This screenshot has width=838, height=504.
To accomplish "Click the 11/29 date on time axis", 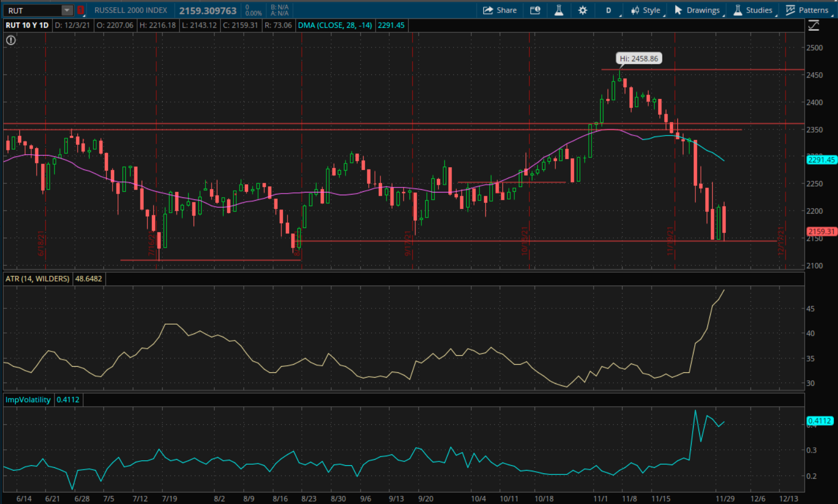I will tap(725, 499).
